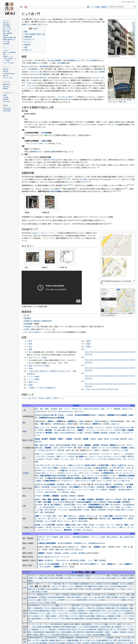Open 最近の恒心 in the sidebar
The height and width of the screenshot is (644, 138).
6,23
